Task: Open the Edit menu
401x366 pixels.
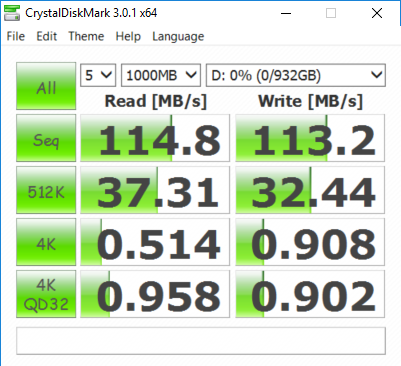Action: click(47, 36)
